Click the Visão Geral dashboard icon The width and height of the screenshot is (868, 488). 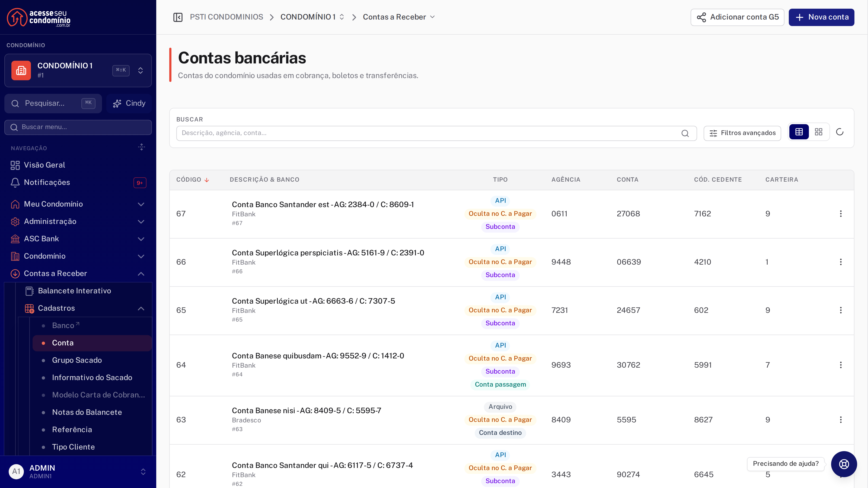pyautogui.click(x=15, y=165)
